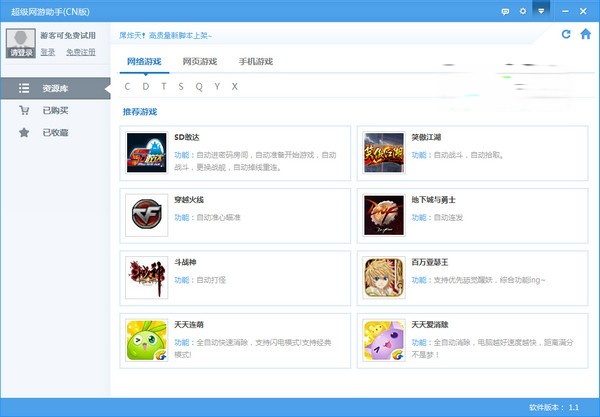
Task: Click the 游客可免费试用 text
Action: point(68,36)
